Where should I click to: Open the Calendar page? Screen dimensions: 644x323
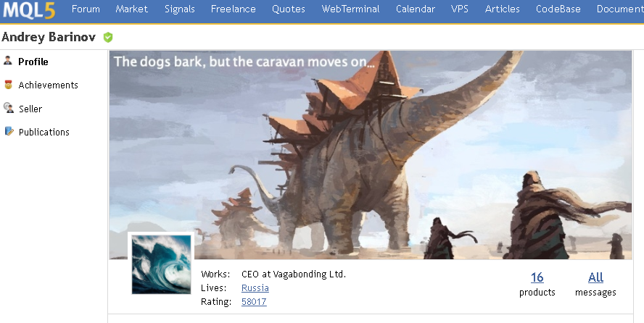[x=416, y=9]
